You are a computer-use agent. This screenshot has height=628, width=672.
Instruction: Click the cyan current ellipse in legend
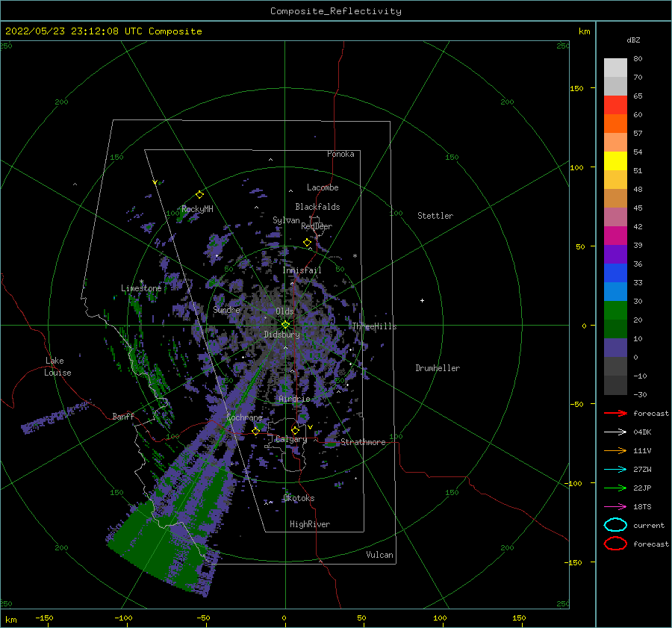[615, 525]
